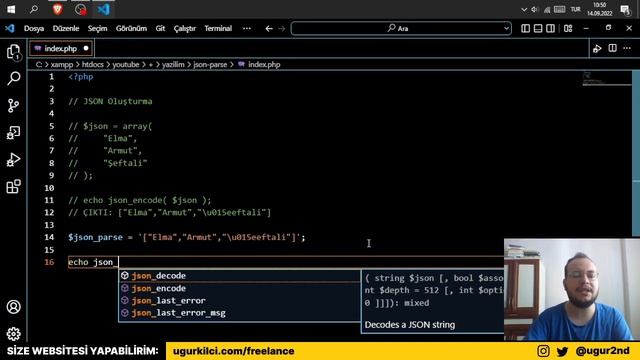640x360 pixels.
Task: Click the clock showing 10:50
Action: pos(600,5)
